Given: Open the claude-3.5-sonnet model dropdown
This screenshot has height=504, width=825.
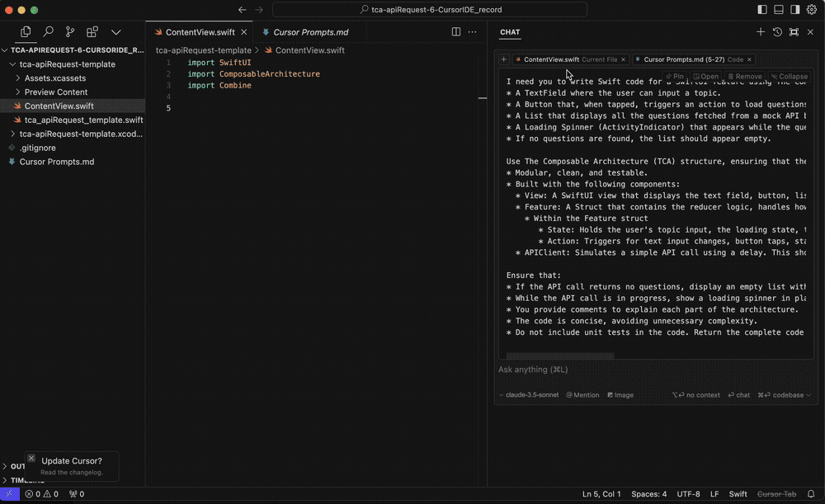Looking at the screenshot, I should point(529,395).
